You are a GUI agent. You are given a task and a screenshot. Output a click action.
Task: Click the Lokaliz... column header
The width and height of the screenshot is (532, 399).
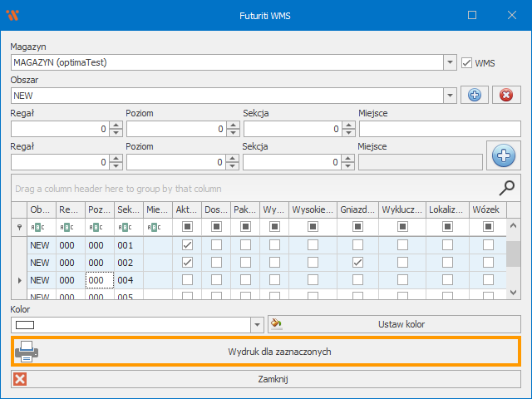(447, 210)
